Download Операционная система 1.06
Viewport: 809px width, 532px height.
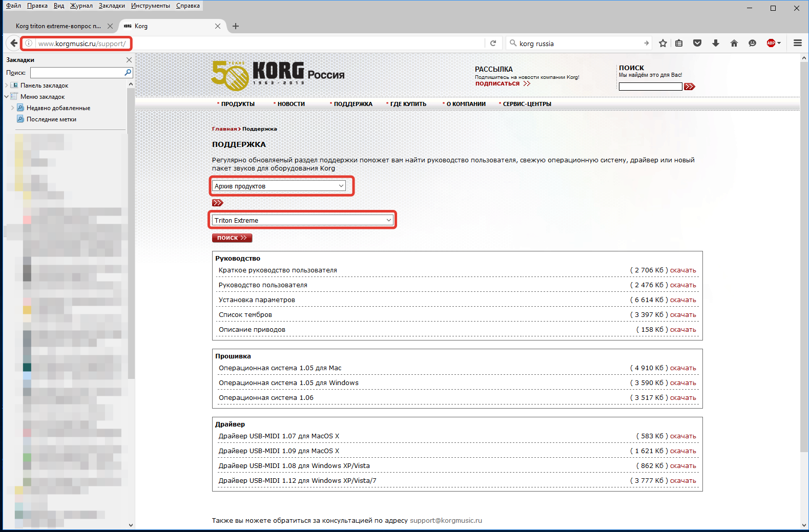pyautogui.click(x=683, y=398)
